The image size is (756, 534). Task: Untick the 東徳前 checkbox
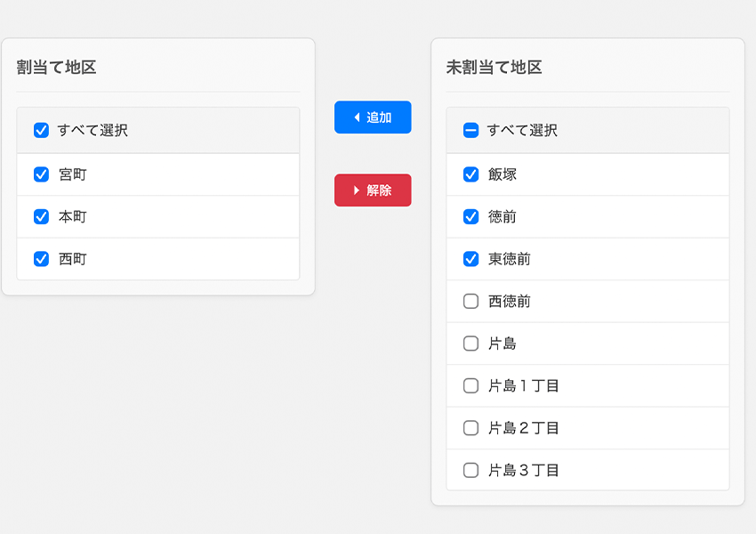(x=471, y=259)
